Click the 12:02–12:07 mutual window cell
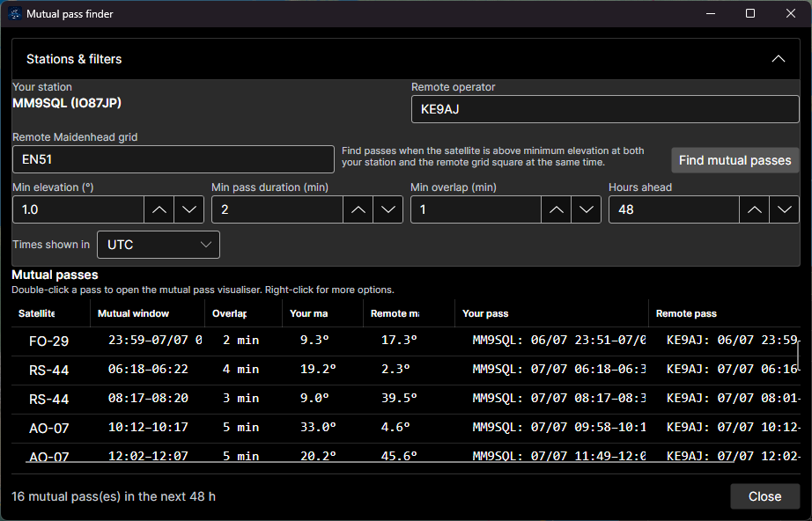 [148, 455]
